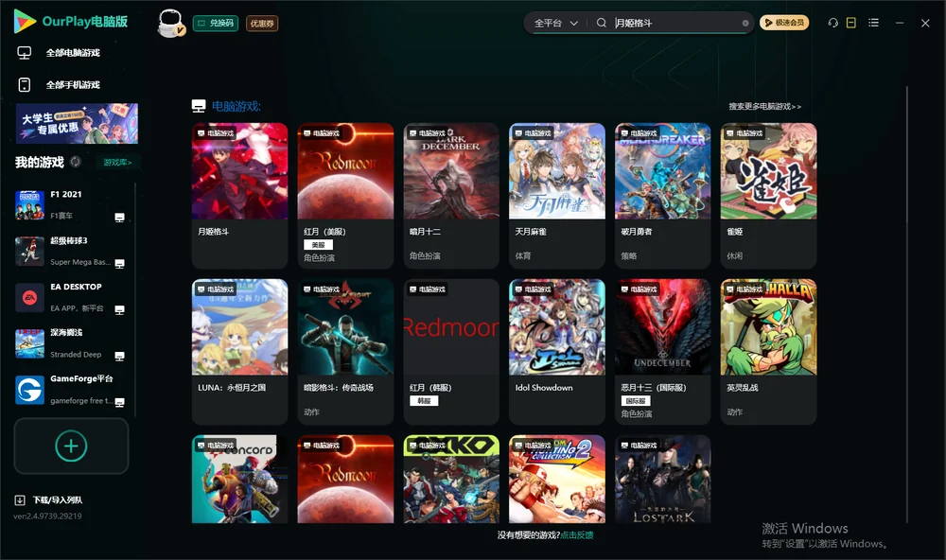Choose the 红月（韩服）game card
Viewport: 946px width, 560px height.
coord(451,352)
